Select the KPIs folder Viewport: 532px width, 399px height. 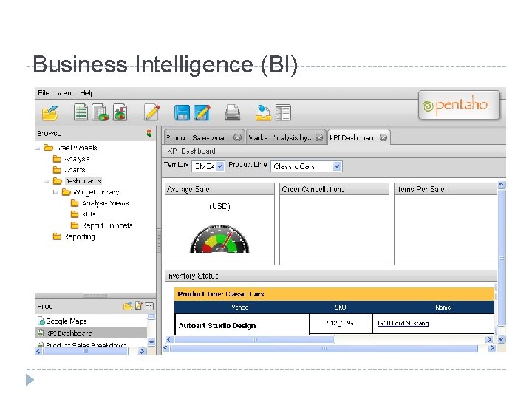pos(89,214)
